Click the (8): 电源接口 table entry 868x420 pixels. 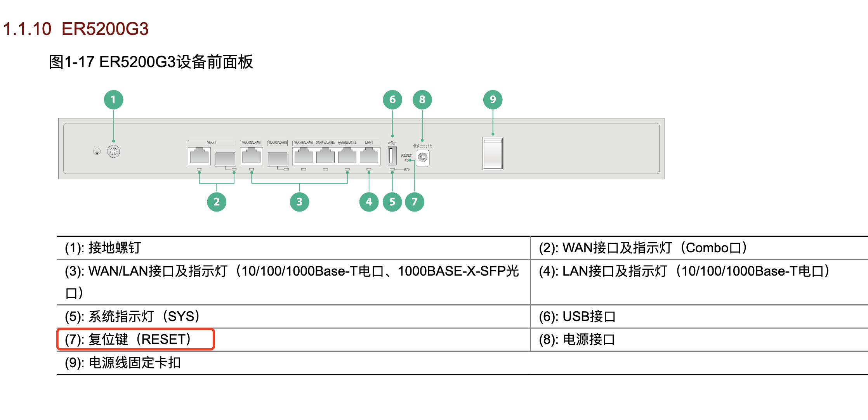[577, 339]
